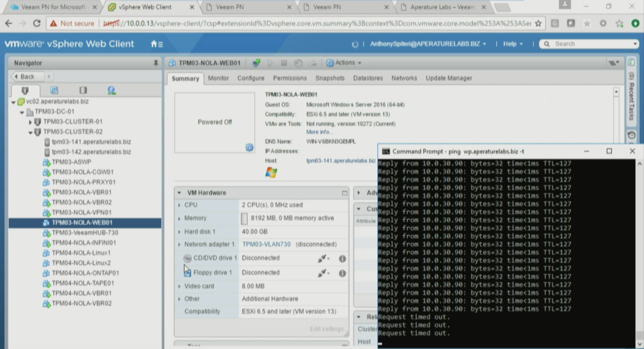Click the power off stop icon
Screen dimensions: 644x349
coord(284,63)
